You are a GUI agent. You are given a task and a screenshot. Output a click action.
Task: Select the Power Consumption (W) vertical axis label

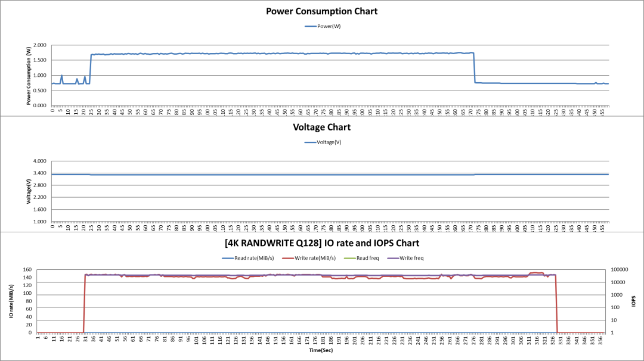[29, 76]
